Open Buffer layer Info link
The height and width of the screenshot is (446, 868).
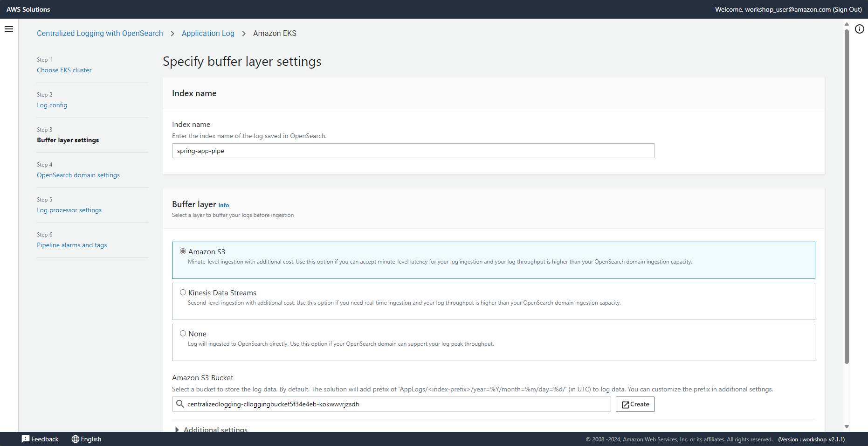[224, 205]
